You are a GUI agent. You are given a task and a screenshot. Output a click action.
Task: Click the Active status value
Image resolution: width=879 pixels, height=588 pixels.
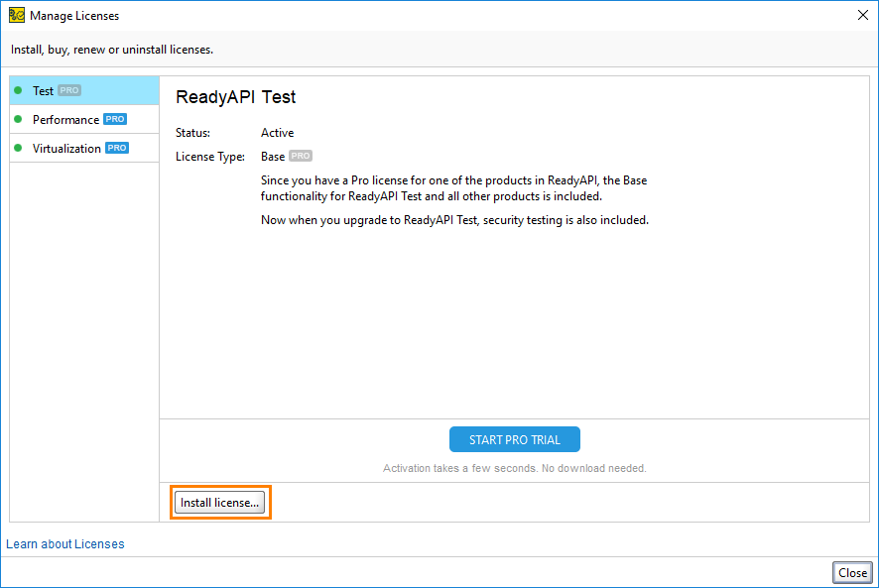pos(278,133)
